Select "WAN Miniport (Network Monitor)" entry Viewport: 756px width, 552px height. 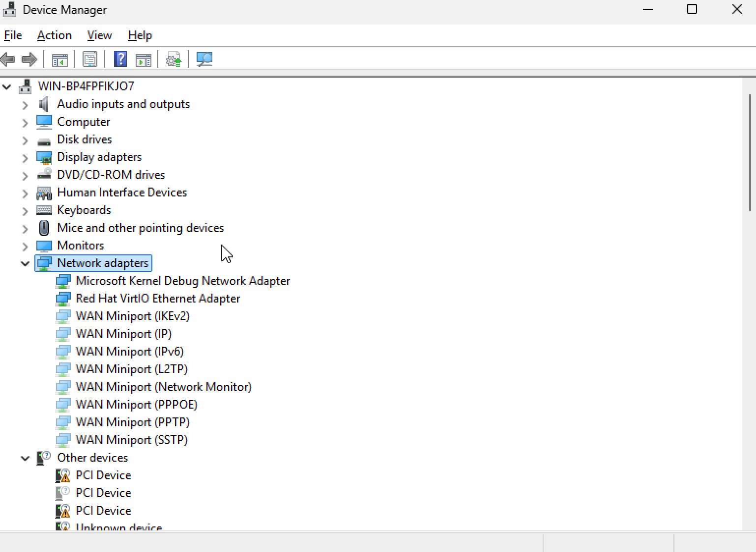click(x=164, y=387)
